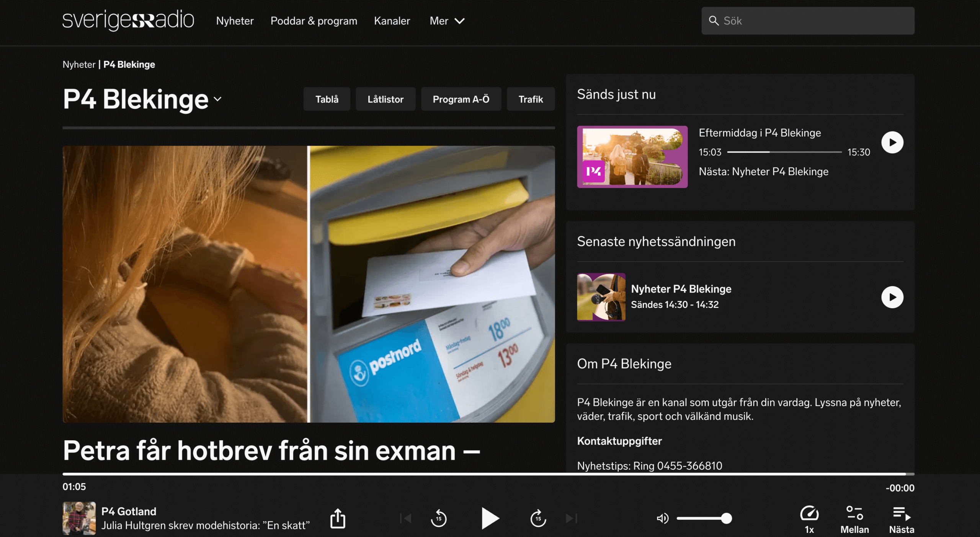Expand the Mer menu in the header

coord(447,21)
